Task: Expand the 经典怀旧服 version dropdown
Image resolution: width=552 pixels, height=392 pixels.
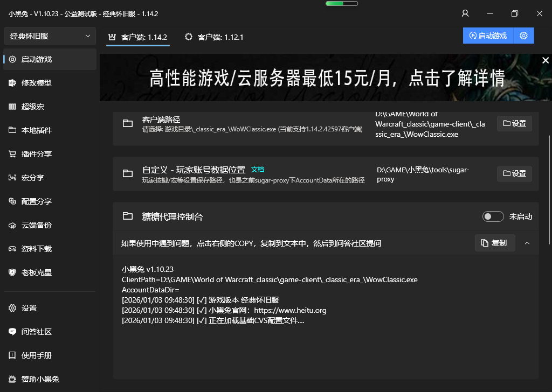Action: tap(50, 36)
